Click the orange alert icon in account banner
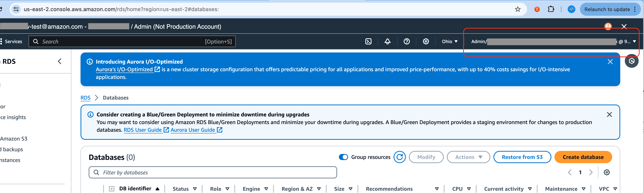 click(608, 26)
